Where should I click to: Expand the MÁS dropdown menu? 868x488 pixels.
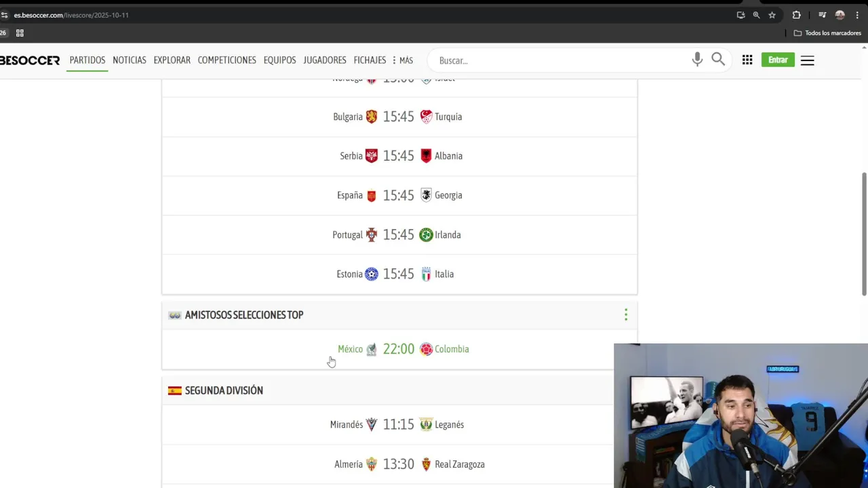403,60
